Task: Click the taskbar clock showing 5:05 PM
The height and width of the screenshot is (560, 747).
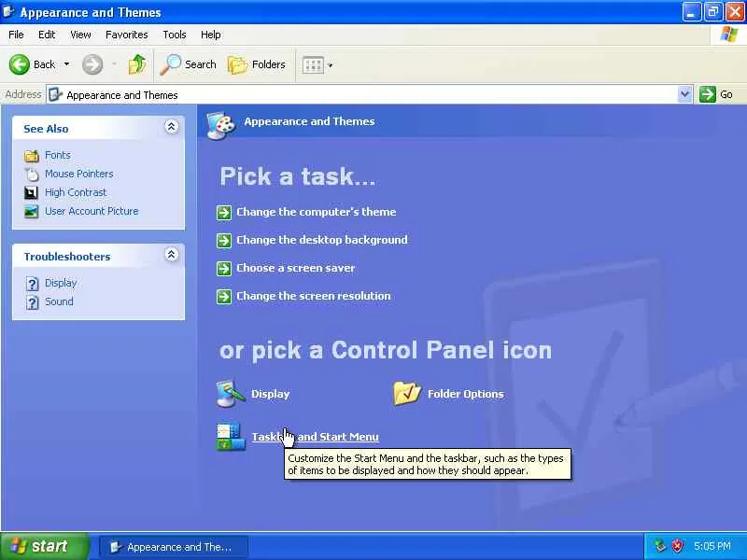Action: click(x=712, y=546)
